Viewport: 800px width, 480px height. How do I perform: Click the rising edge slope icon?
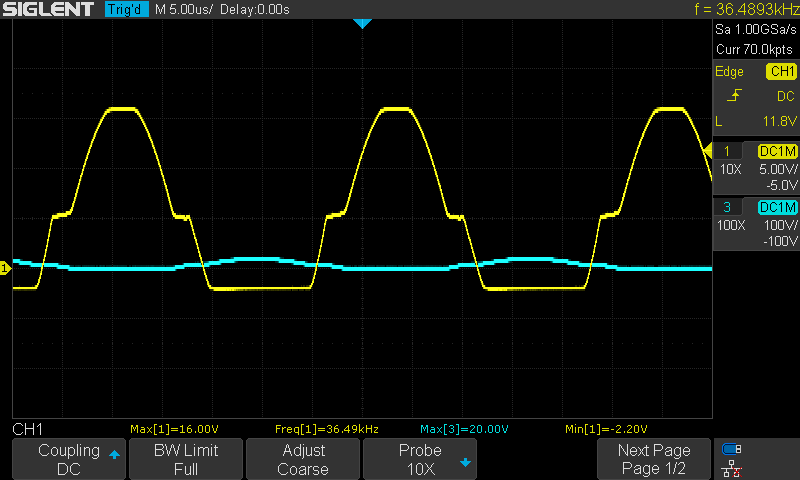734,95
